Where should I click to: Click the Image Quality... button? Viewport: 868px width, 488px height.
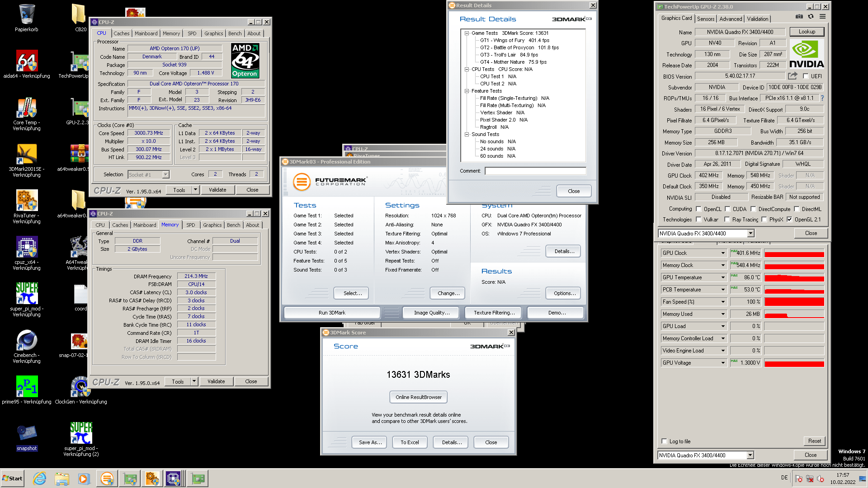coord(432,313)
